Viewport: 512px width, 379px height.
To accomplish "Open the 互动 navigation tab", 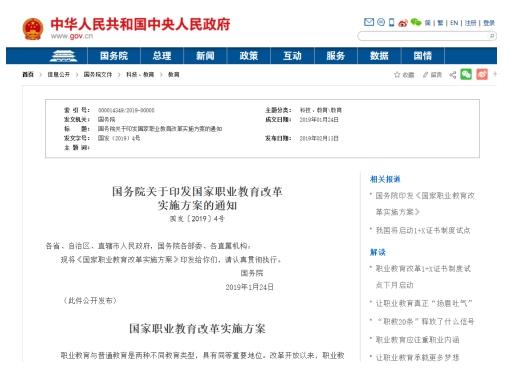I will [292, 56].
